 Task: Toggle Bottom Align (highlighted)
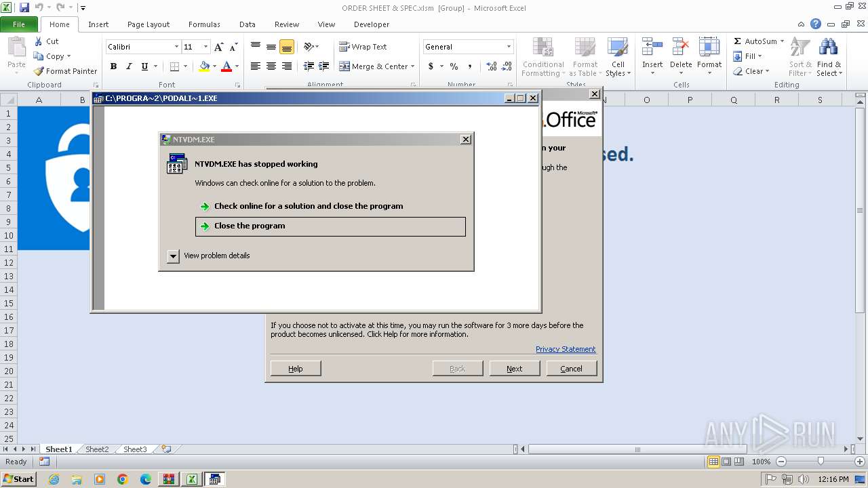(287, 47)
